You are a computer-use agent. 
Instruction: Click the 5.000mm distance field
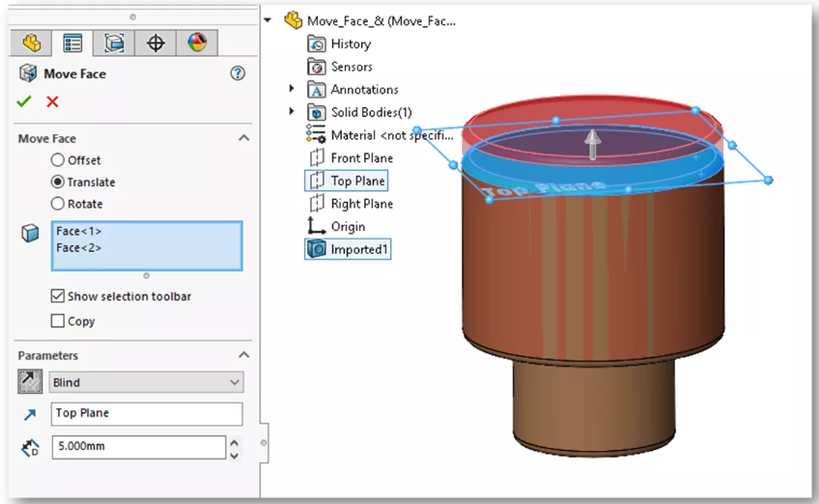tap(138, 447)
